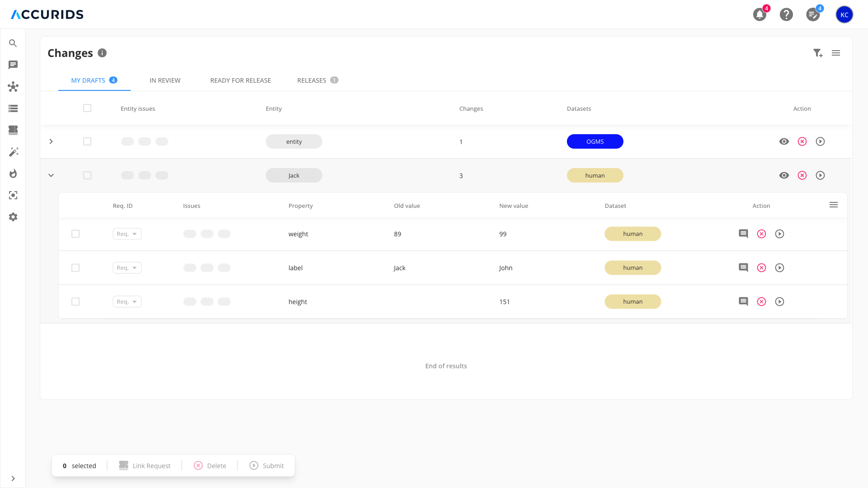Open the notifications bell icon
This screenshot has height=488, width=868.
pyautogui.click(x=759, y=14)
